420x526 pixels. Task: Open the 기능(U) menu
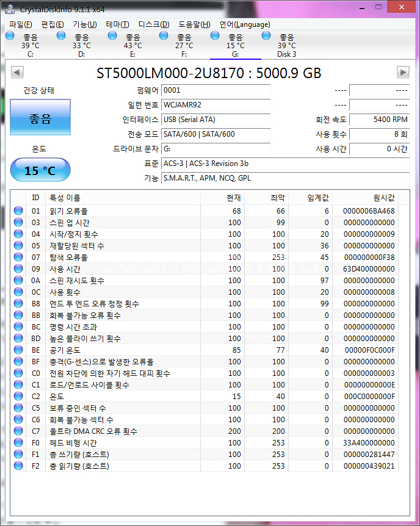(x=85, y=24)
